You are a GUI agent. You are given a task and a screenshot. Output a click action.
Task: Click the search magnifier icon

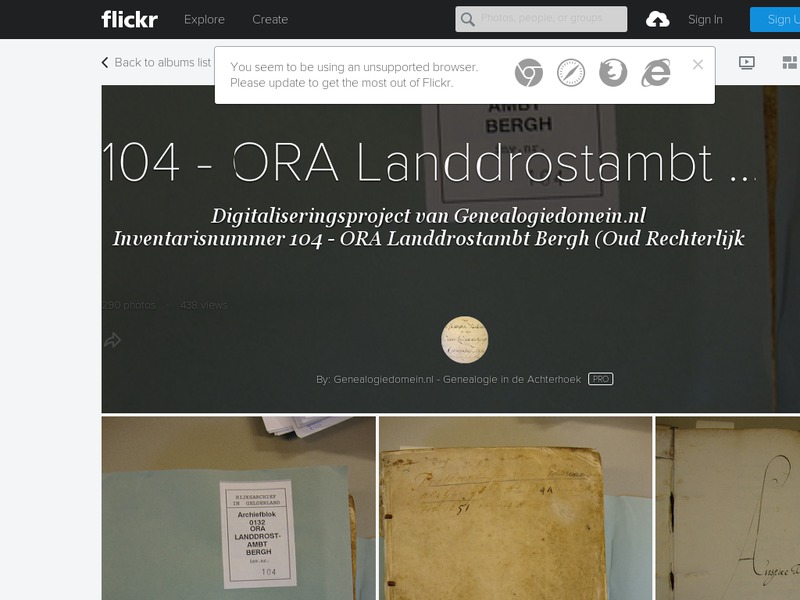467,18
